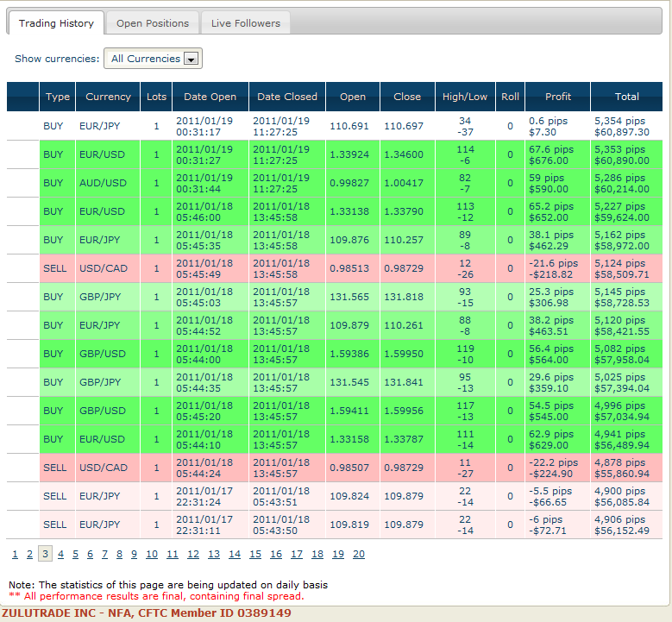Sort by the Type column header
Image resolution: width=672 pixels, height=622 pixels.
(x=58, y=97)
